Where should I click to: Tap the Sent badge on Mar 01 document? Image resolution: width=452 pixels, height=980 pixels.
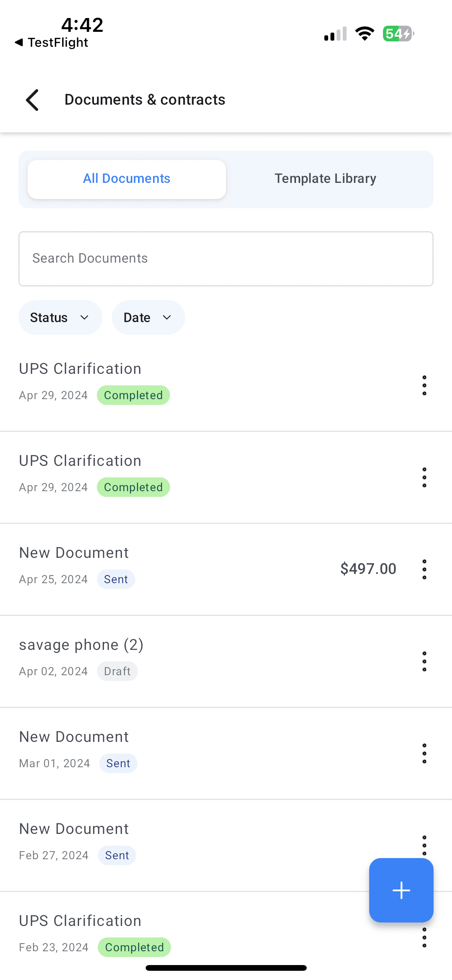[x=118, y=763]
